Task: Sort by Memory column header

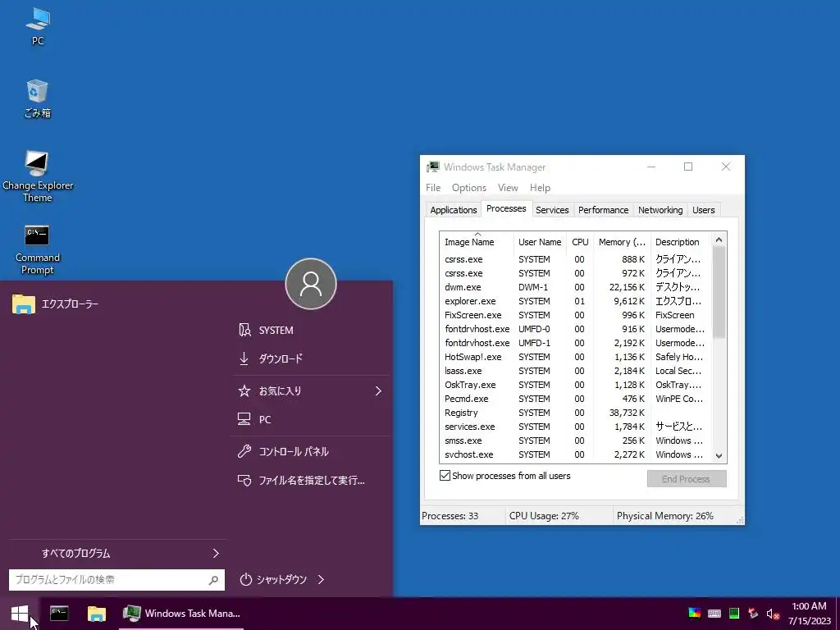Action: point(622,242)
